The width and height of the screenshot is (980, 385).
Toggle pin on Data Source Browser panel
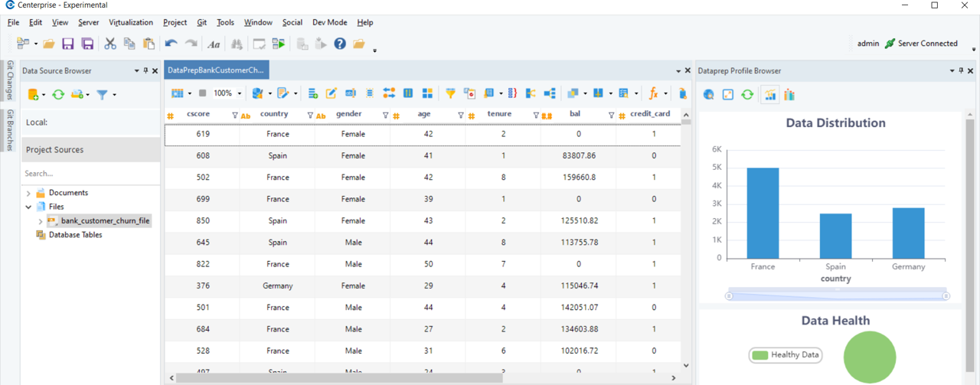click(x=145, y=70)
